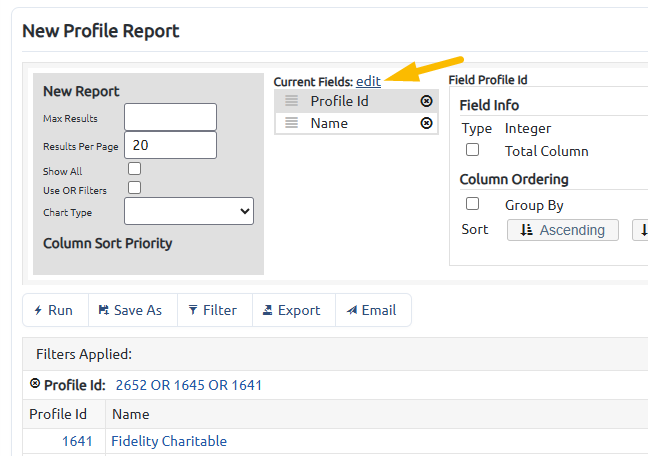Open the Chart Type dropdown

(x=189, y=211)
